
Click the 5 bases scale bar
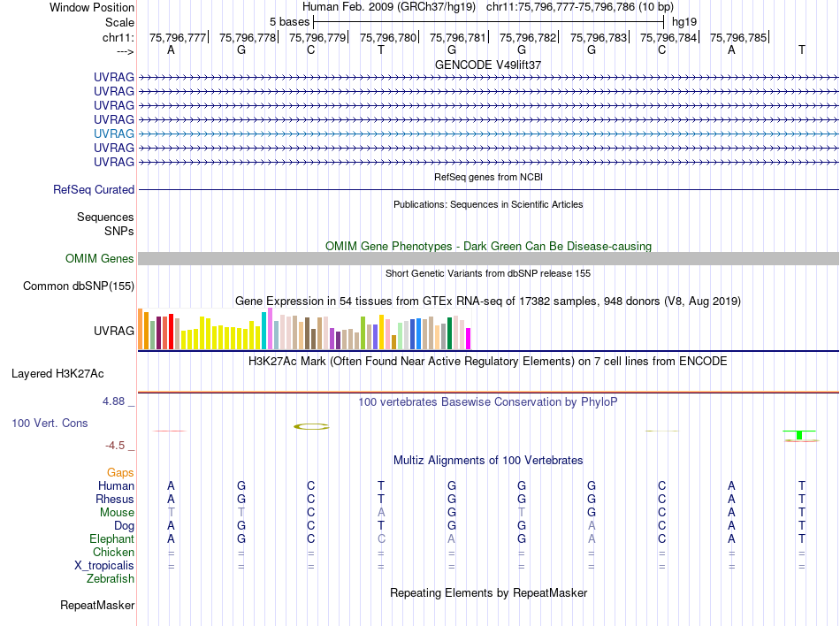(488, 21)
